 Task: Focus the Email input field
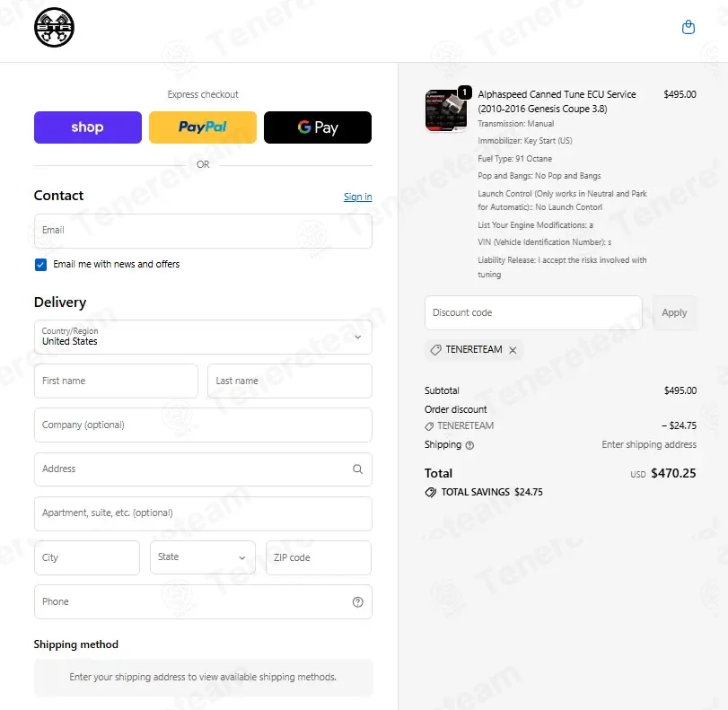pyautogui.click(x=203, y=231)
